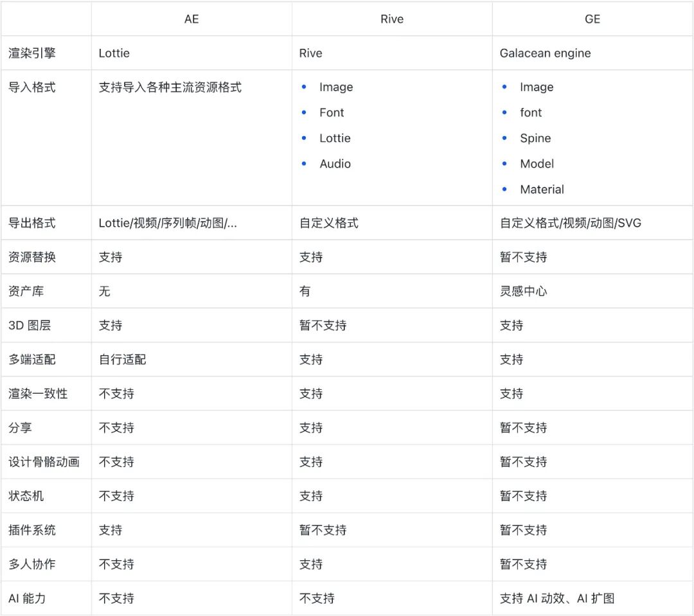
Task: Click GE's "暂不支持" in the 分享 row
Action: (524, 428)
